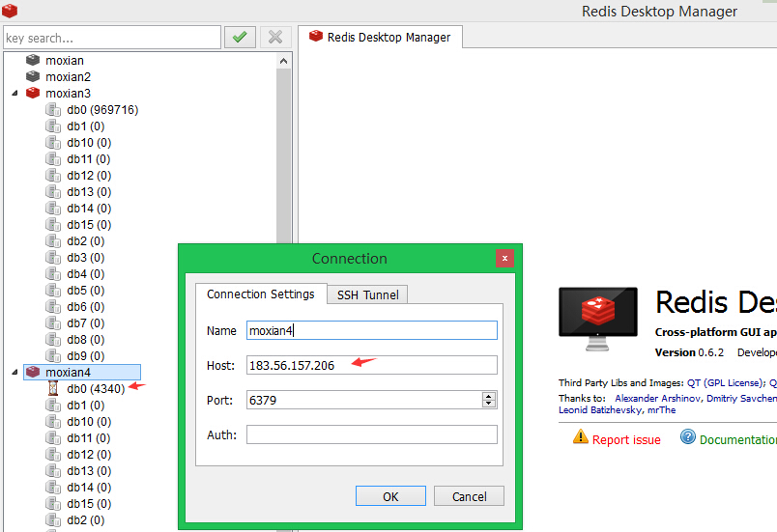Image resolution: width=777 pixels, height=532 pixels.
Task: Click the red moxian3 server icon
Action: click(x=33, y=93)
